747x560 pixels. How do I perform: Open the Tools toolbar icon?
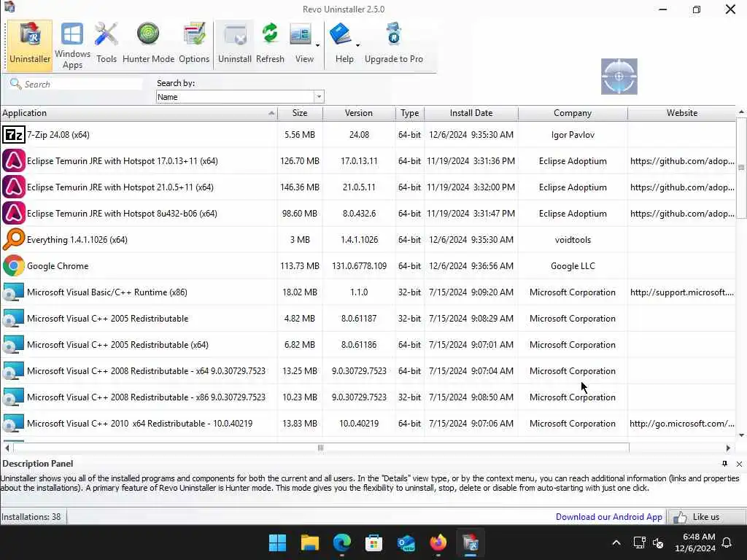click(107, 44)
